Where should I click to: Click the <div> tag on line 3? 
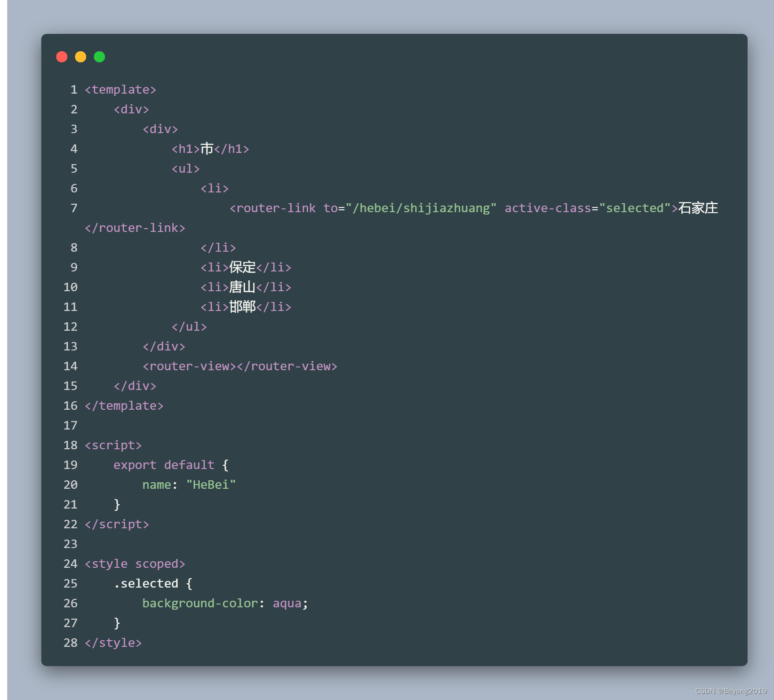[x=160, y=129]
